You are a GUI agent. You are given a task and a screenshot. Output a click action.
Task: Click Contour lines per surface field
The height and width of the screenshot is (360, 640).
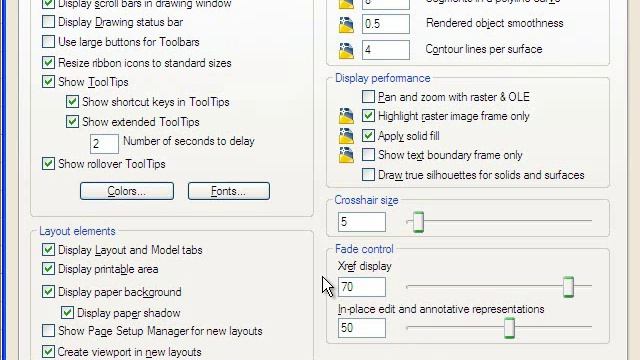(386, 50)
